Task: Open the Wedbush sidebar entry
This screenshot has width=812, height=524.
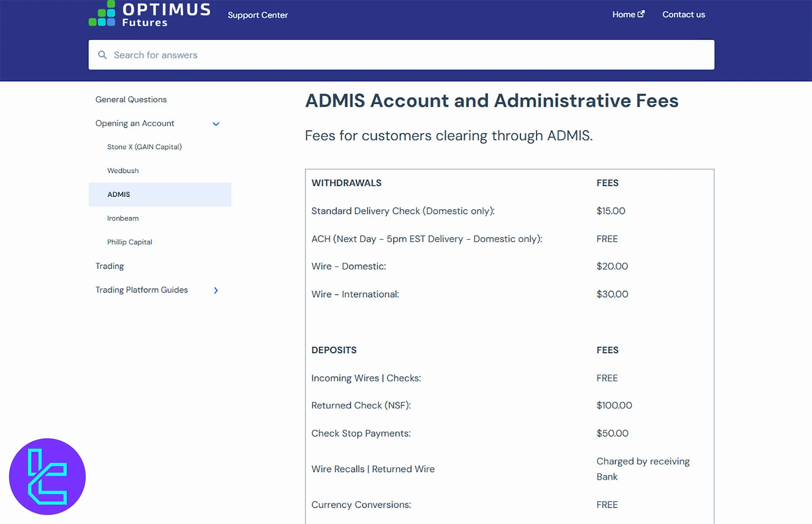Action: (x=123, y=170)
